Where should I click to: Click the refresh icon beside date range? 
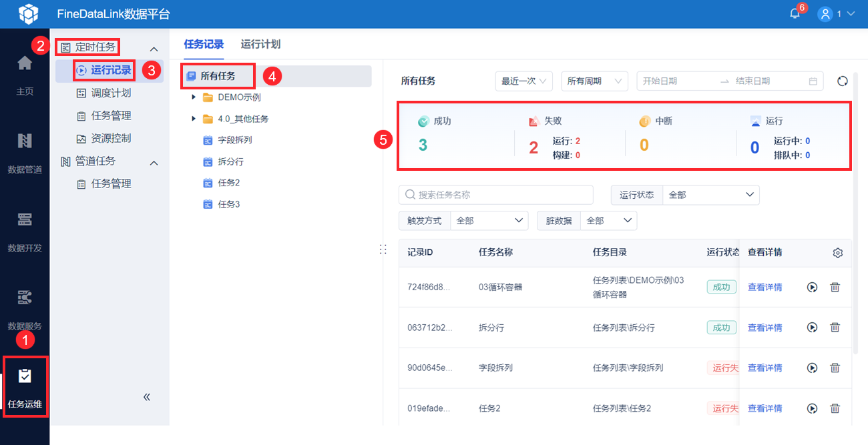pyautogui.click(x=842, y=81)
